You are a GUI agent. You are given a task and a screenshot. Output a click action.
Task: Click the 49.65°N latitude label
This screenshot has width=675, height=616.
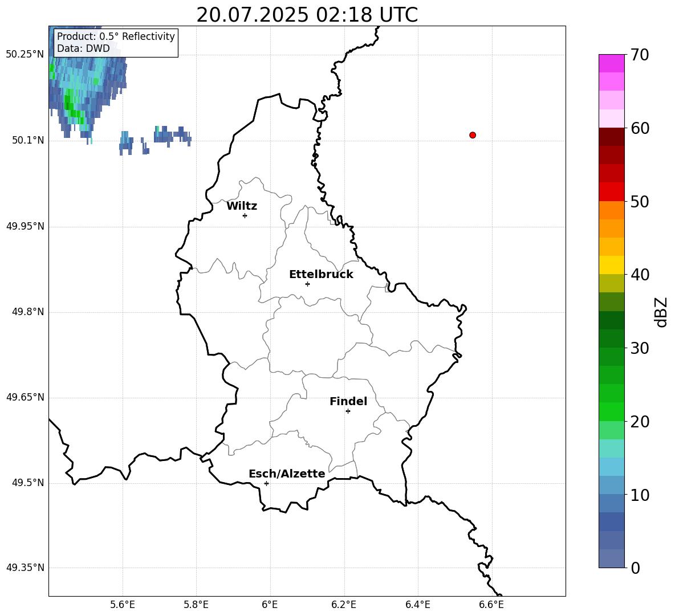pyautogui.click(x=25, y=397)
